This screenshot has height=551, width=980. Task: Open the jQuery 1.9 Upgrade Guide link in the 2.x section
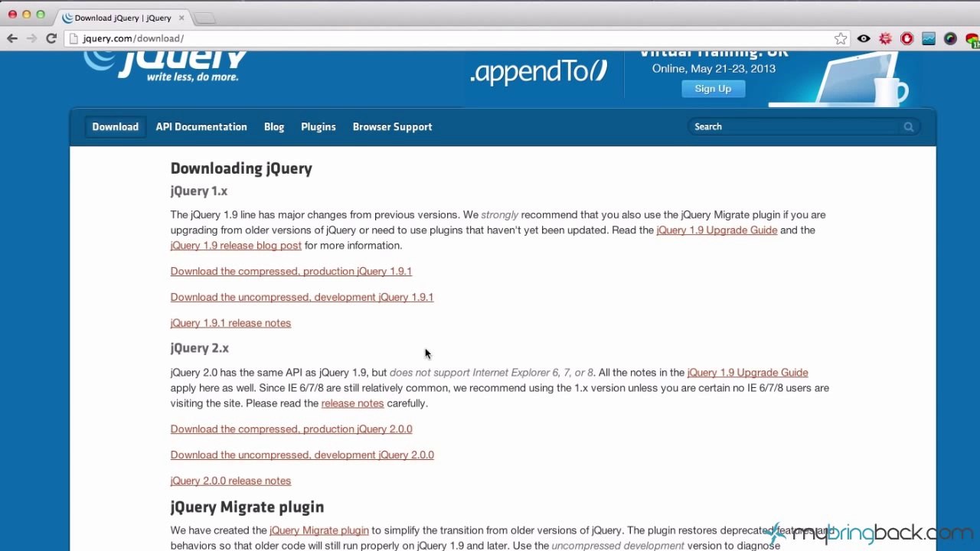[x=747, y=373]
